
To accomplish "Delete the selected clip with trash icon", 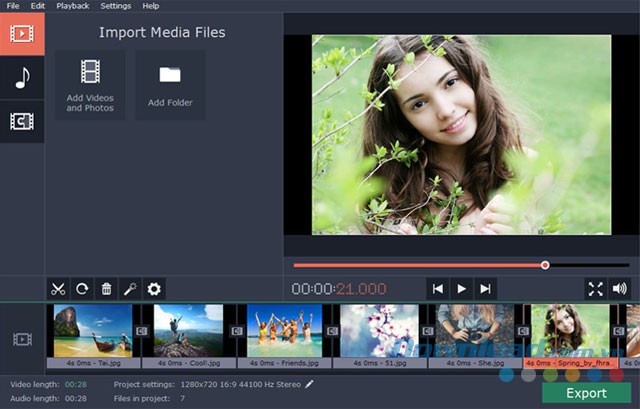I will [106, 289].
